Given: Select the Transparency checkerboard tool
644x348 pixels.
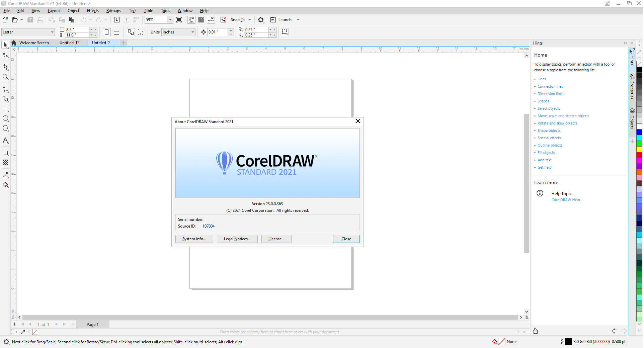Looking at the screenshot, I should pos(5,162).
